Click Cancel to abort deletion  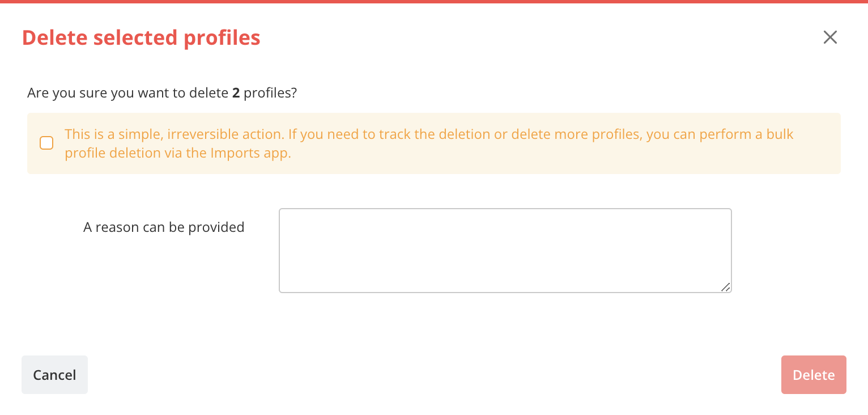click(54, 375)
